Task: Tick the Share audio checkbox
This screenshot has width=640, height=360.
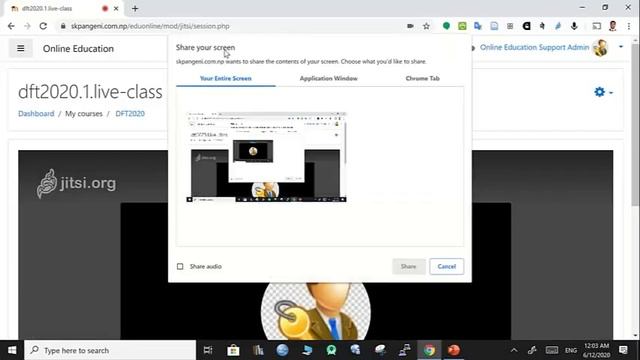Action: (x=180, y=267)
